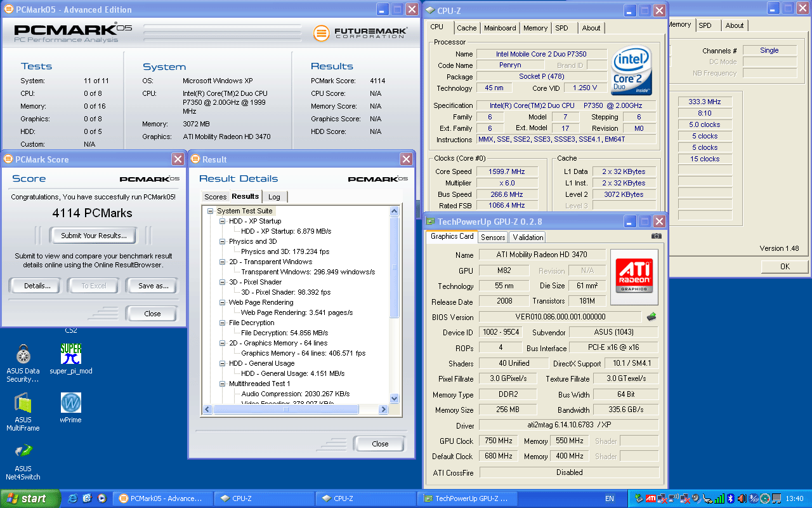Switch to PCMark05 taskbar button

click(162, 498)
